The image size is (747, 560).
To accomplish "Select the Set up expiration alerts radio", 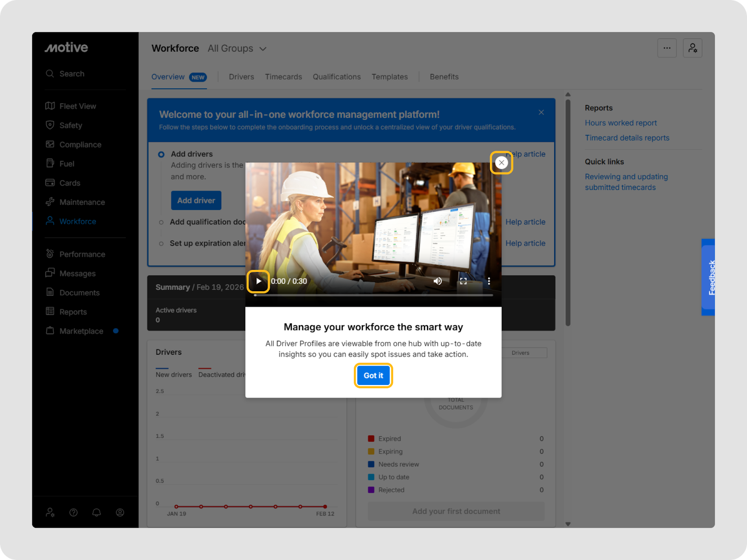I will click(162, 244).
